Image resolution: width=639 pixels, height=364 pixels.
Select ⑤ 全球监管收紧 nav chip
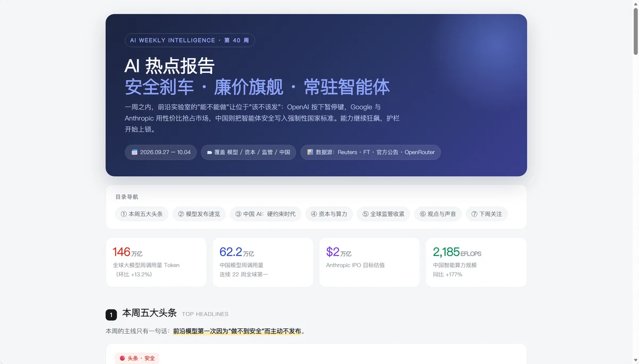pos(383,214)
